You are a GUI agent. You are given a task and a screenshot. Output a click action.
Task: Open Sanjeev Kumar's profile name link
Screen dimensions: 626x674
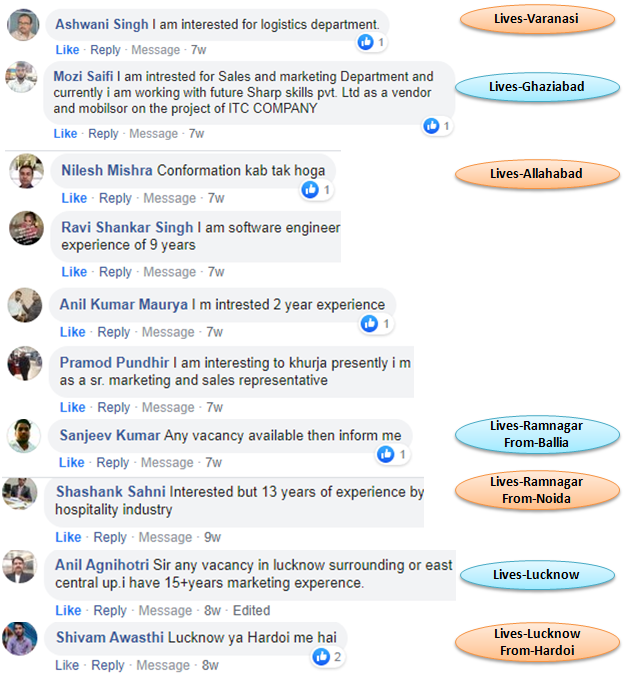[110, 435]
